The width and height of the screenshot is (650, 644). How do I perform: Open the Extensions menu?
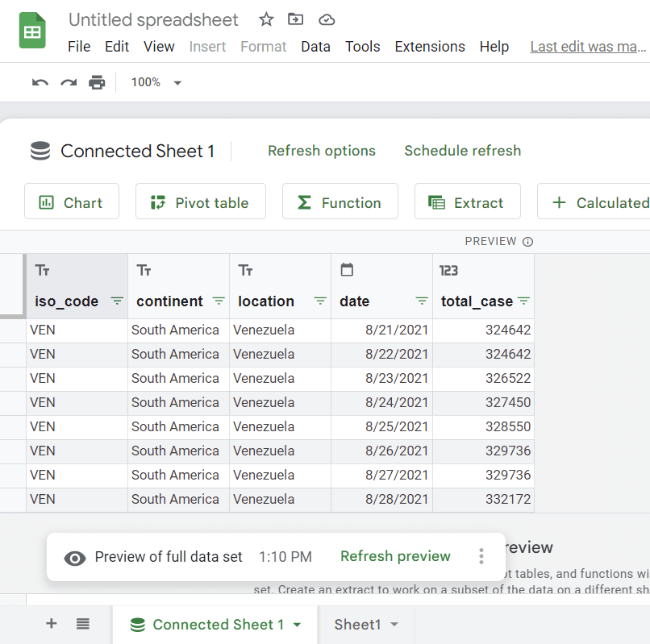(x=429, y=47)
